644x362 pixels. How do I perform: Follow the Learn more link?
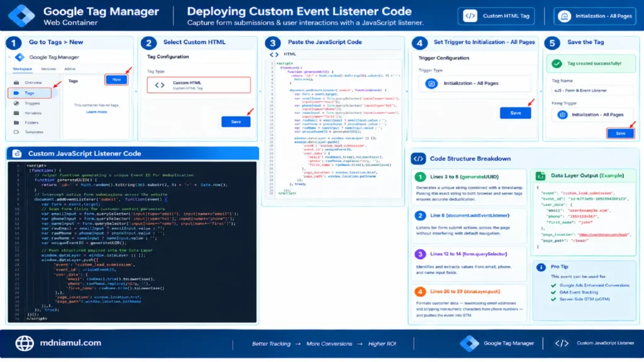coord(96,112)
